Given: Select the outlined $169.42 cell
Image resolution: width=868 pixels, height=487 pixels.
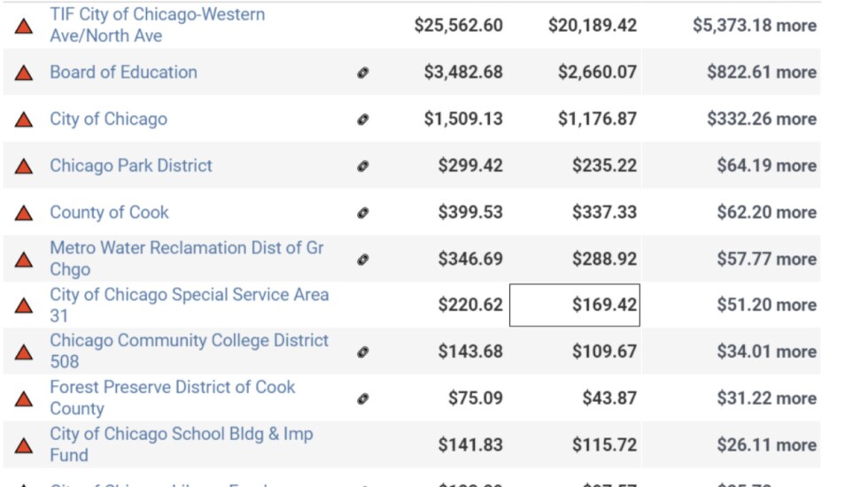Looking at the screenshot, I should coord(575,305).
